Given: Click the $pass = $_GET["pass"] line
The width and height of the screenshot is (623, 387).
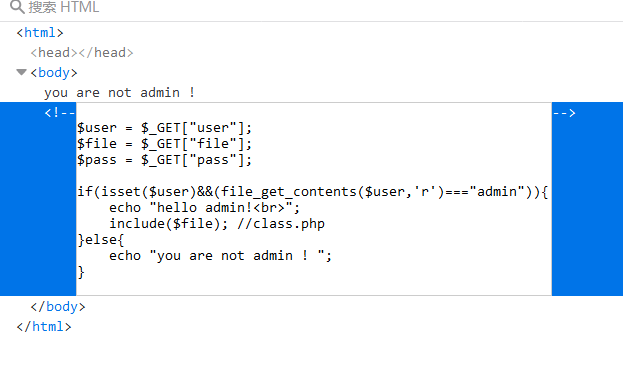Looking at the screenshot, I should point(164,160).
